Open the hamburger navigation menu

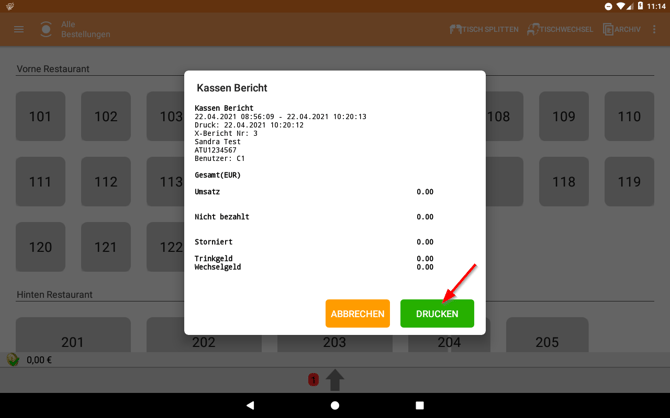pyautogui.click(x=19, y=29)
